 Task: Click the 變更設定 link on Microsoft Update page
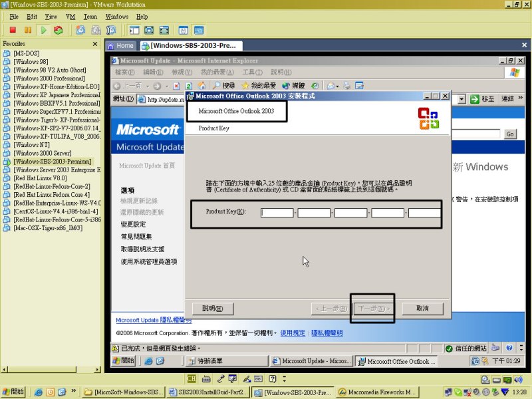click(134, 224)
